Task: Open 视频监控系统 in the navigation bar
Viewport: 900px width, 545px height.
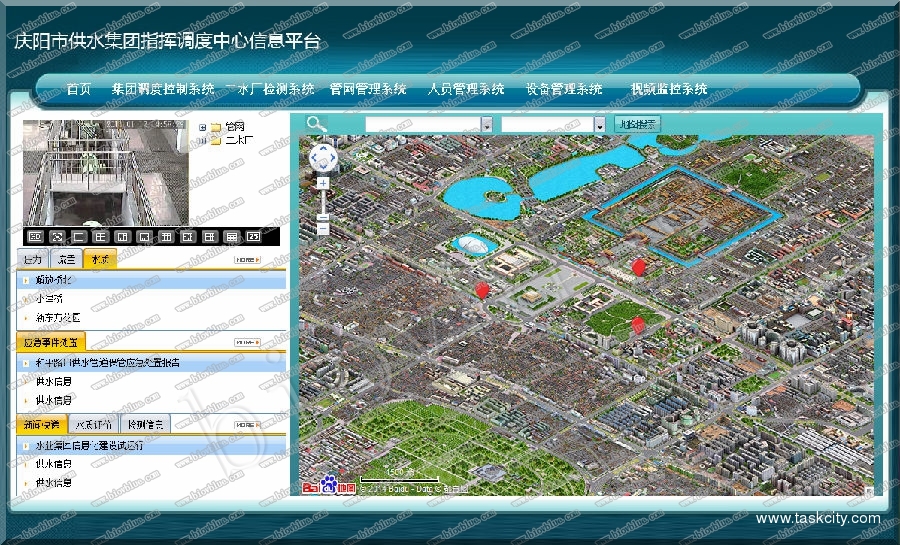Action: [669, 89]
